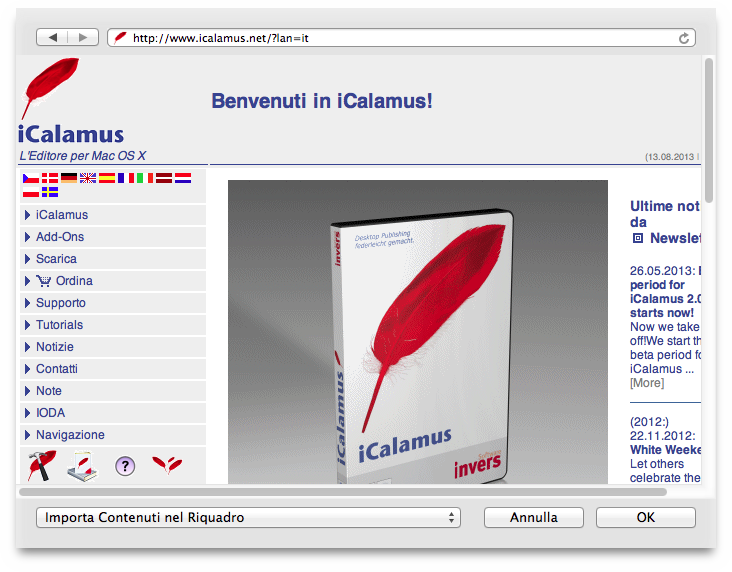Open the Importa Contenuti nel Riquadro dropdown
Viewport: 732px width, 572px height.
pyautogui.click(x=248, y=517)
